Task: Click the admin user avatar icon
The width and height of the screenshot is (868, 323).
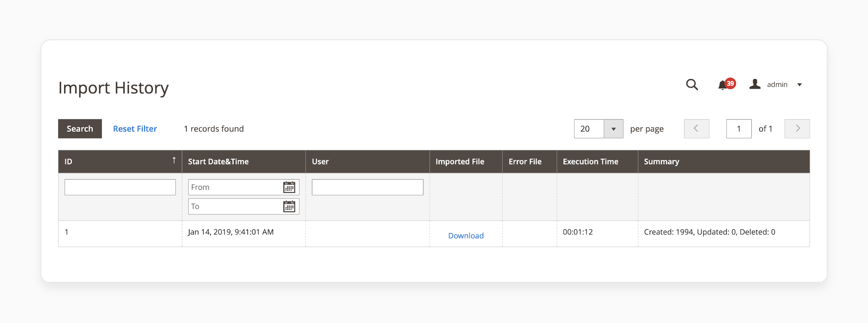Action: [x=755, y=84]
